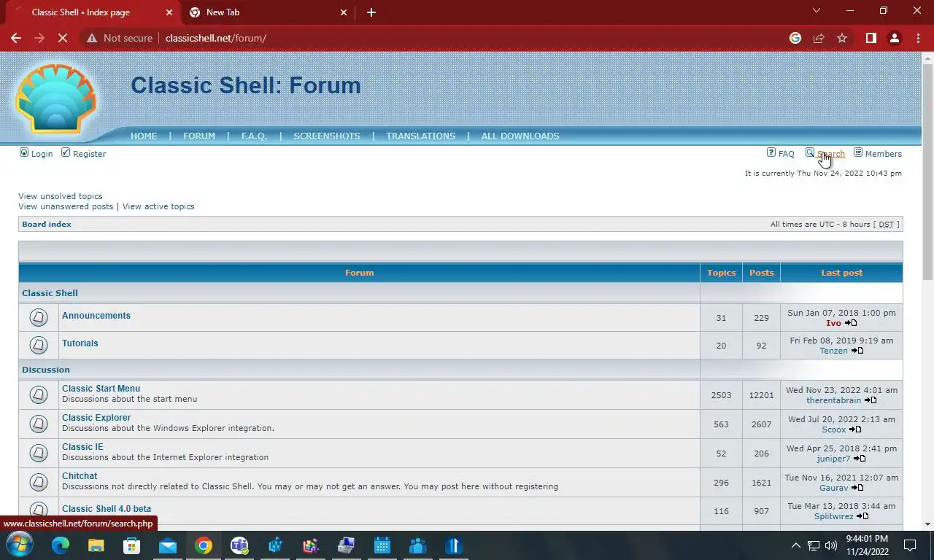Click the Board index breadcrumb
This screenshot has height=560, width=934.
[x=47, y=225]
